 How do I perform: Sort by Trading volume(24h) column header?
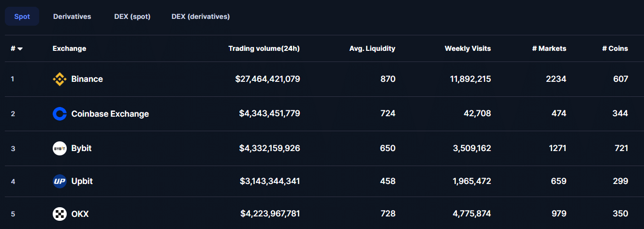click(264, 48)
